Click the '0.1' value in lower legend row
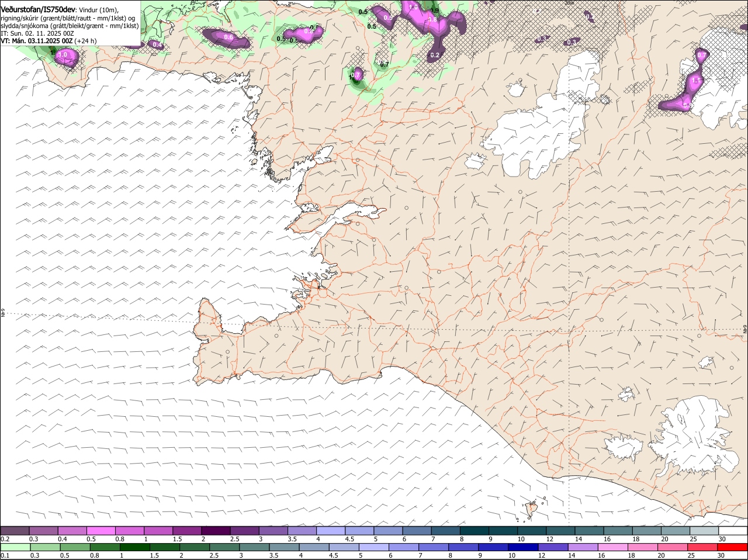 coord(5,555)
